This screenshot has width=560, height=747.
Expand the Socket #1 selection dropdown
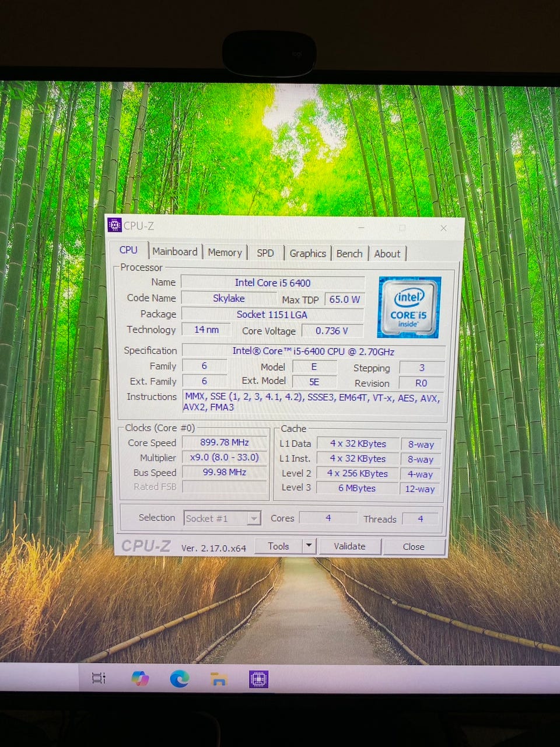253,518
